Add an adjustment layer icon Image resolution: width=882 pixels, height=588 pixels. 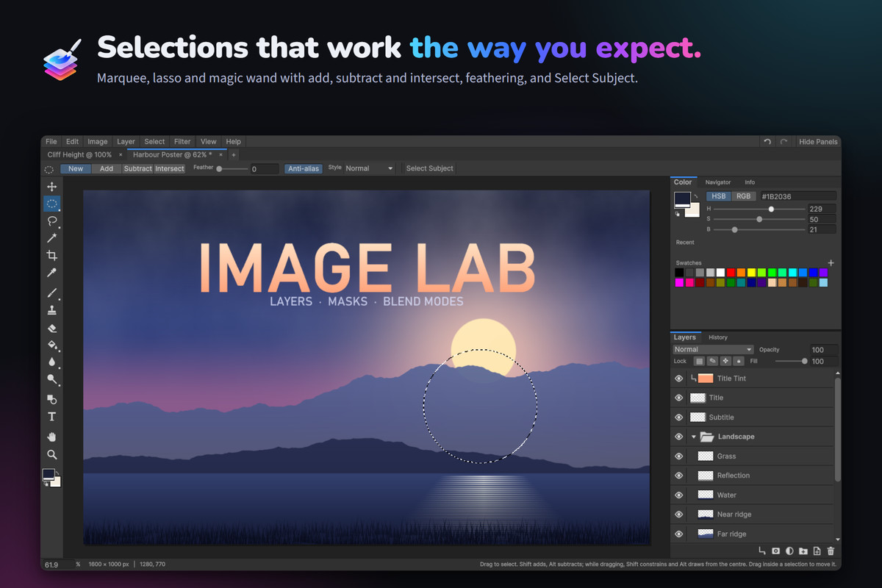789,551
